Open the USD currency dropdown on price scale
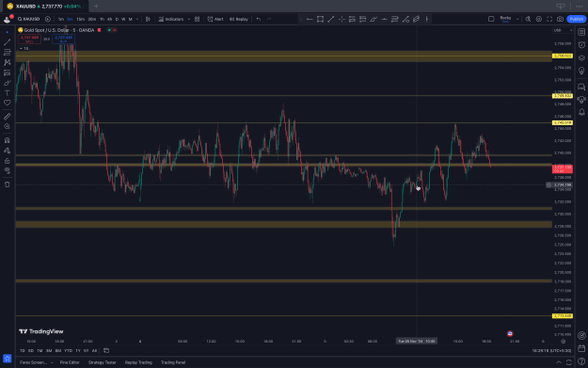The height and width of the screenshot is (368, 588). [563, 30]
